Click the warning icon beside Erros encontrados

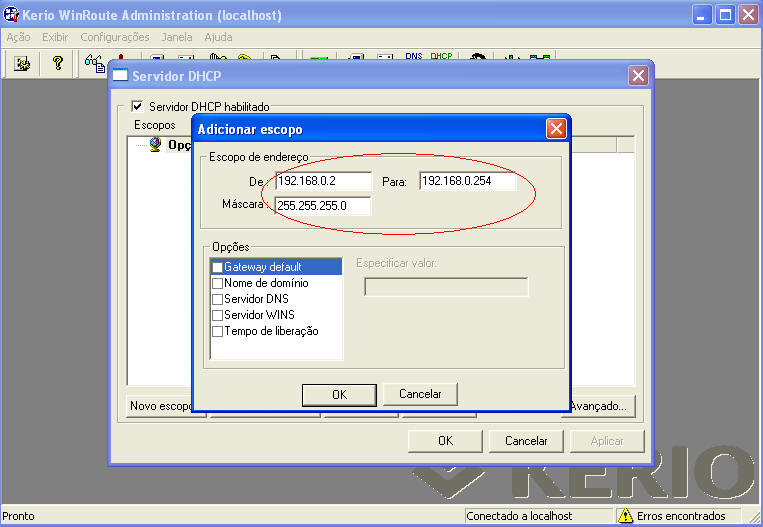625,516
